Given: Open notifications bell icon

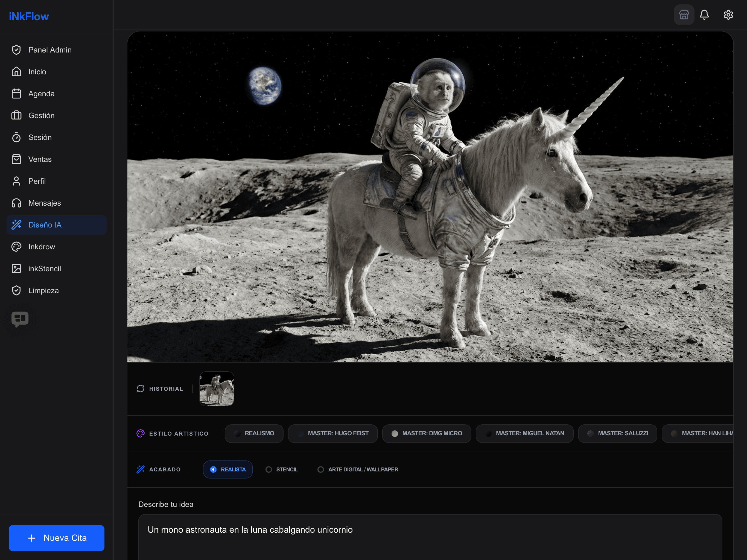Looking at the screenshot, I should coord(704,15).
